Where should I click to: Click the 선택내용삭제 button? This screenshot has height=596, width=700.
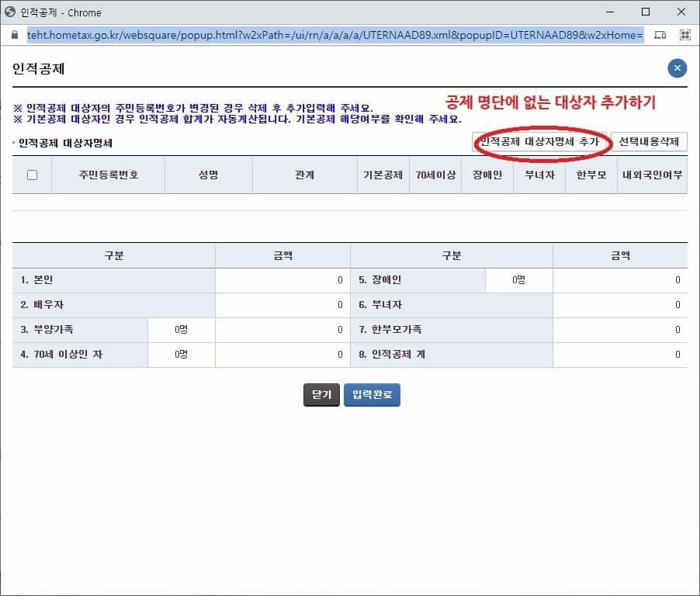pos(649,142)
